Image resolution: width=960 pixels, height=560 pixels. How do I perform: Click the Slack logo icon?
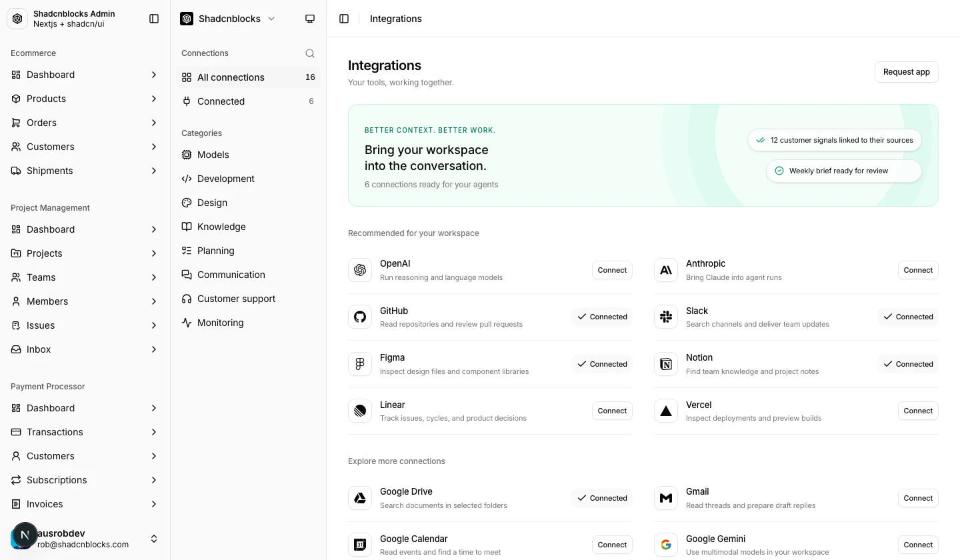click(666, 317)
